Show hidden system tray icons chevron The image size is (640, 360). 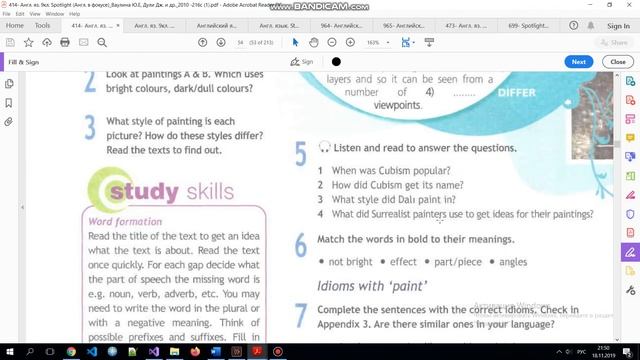[x=559, y=352]
